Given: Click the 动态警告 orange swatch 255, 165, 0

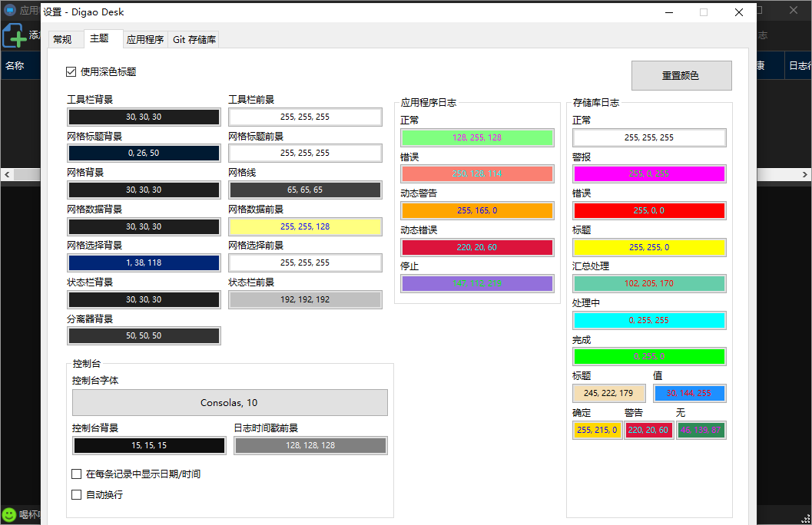Looking at the screenshot, I should (x=477, y=210).
